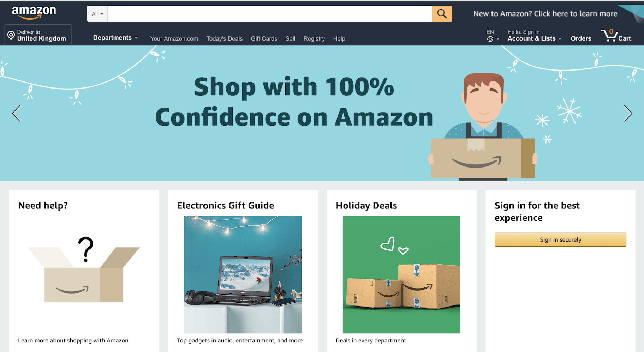Click the Amazon logo

[34, 13]
